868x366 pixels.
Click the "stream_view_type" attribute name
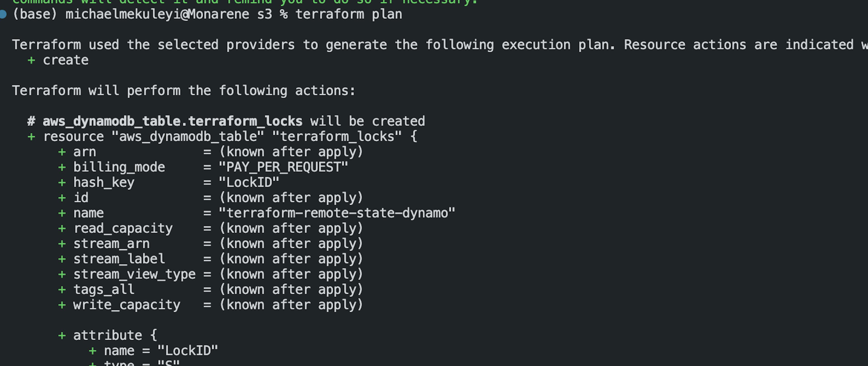click(134, 274)
